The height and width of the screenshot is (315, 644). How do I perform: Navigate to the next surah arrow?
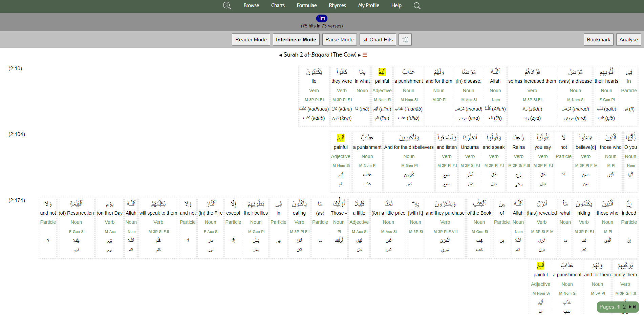click(359, 55)
